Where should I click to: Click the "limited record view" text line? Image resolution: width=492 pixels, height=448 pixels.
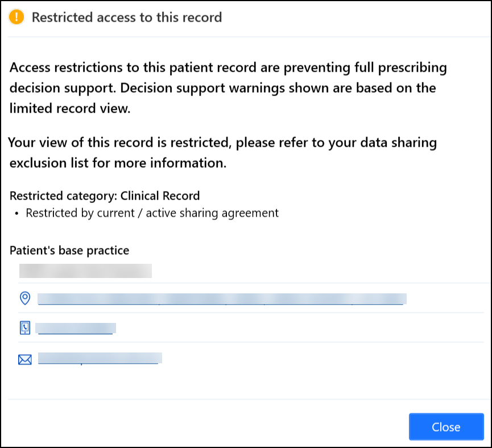[x=70, y=109]
